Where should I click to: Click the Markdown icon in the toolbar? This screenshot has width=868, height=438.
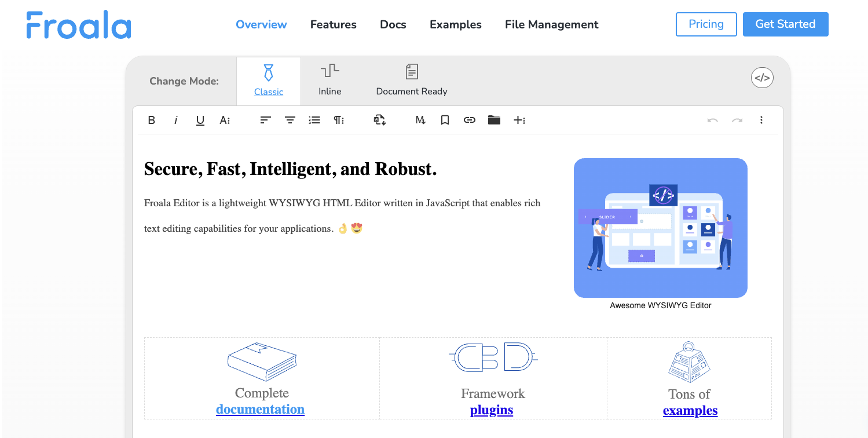pyautogui.click(x=420, y=120)
